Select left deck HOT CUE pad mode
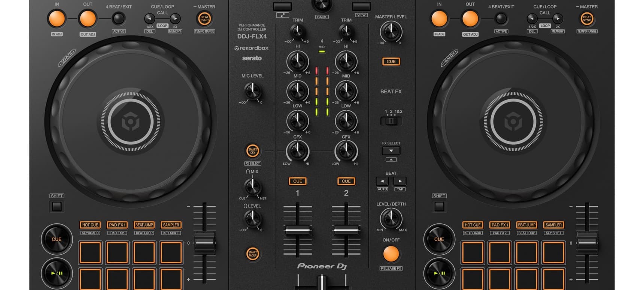The width and height of the screenshot is (644, 290). [90, 225]
